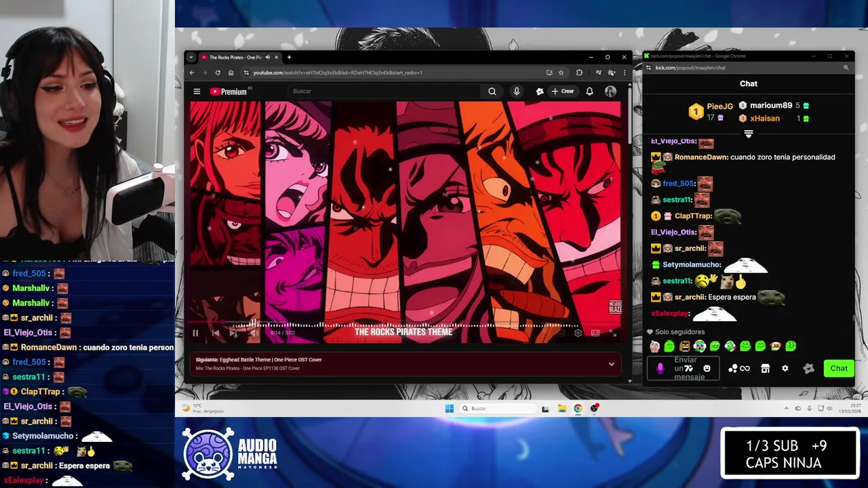Go to YouTube Premium home logo
The image size is (868, 488).
(x=230, y=91)
